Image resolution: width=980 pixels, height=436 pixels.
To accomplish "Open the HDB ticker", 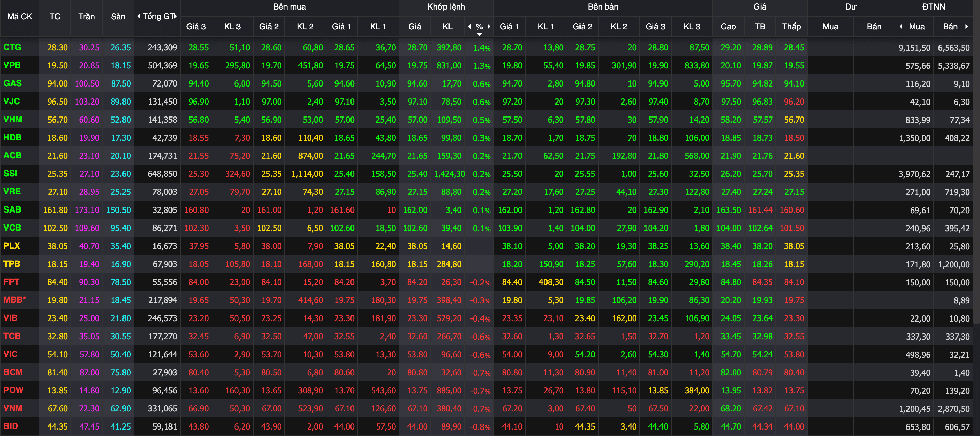I will (x=13, y=138).
